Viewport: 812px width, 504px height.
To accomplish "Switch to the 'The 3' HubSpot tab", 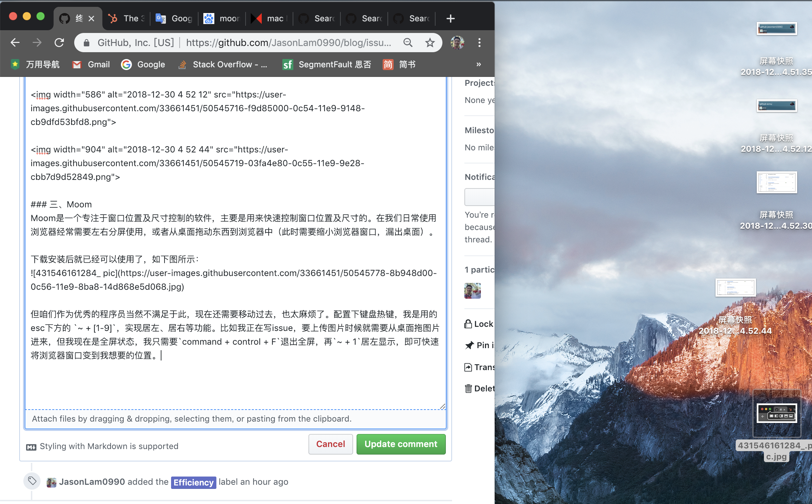I will [126, 19].
